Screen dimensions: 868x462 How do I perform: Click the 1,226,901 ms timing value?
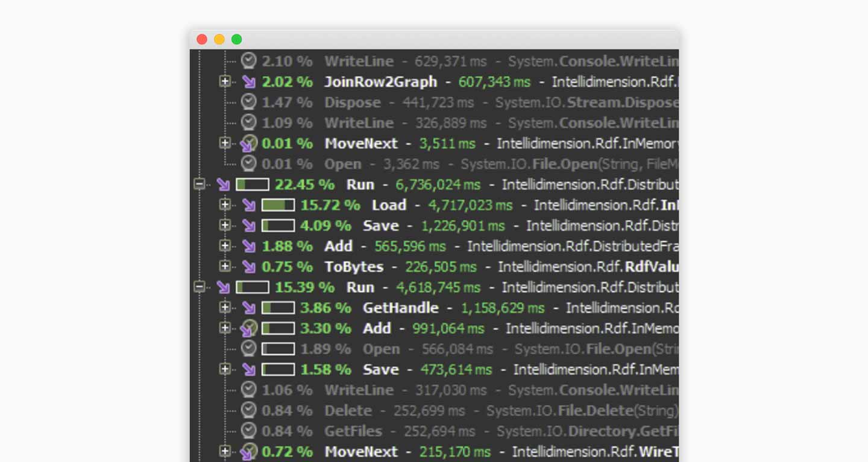(x=463, y=226)
